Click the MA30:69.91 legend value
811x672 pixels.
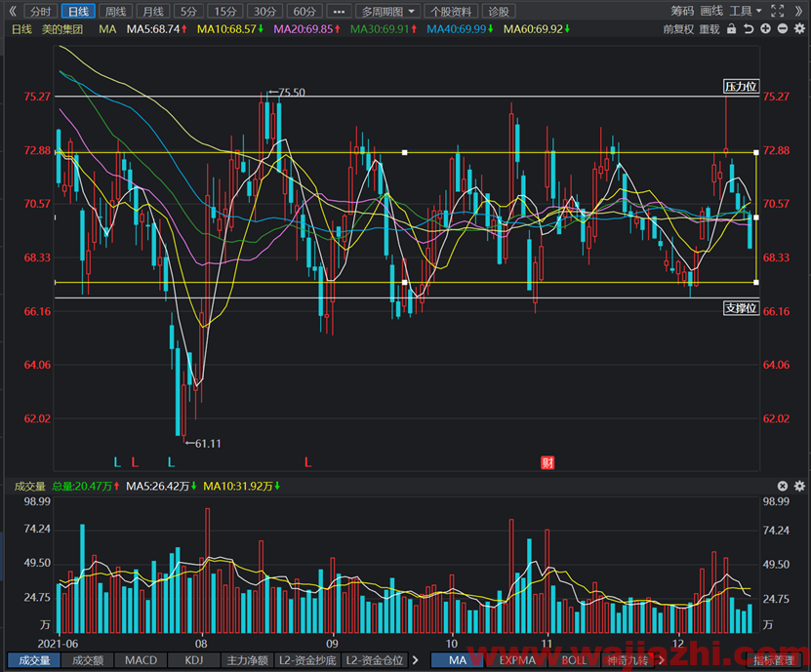tap(384, 29)
